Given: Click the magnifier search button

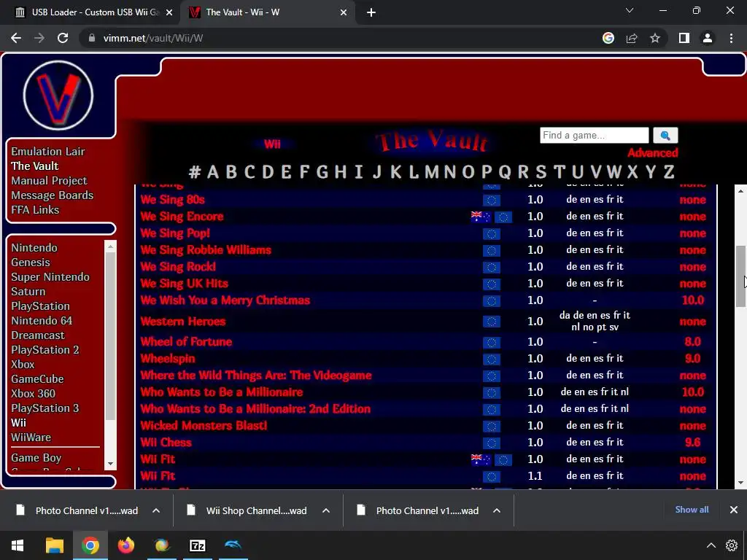Looking at the screenshot, I should 665,135.
